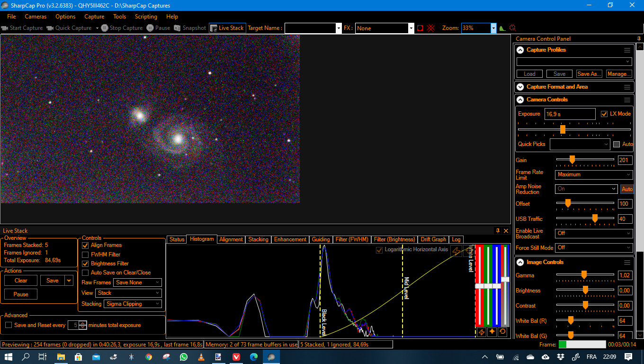Toggle the Auto button for Amp Noise Reduction

pyautogui.click(x=627, y=189)
